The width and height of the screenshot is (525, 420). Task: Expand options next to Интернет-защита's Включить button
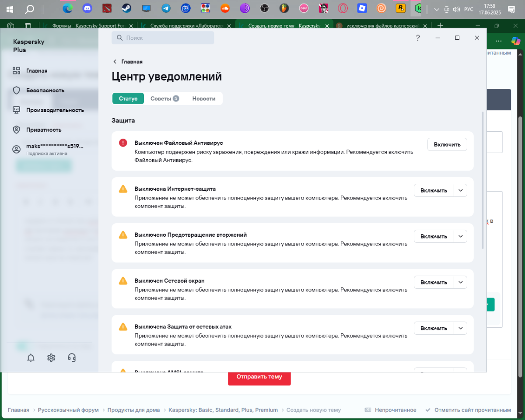tap(460, 190)
